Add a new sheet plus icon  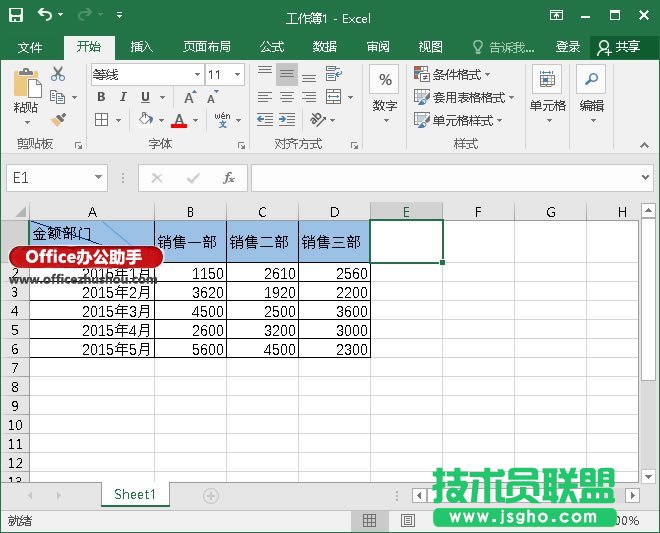pyautogui.click(x=210, y=496)
